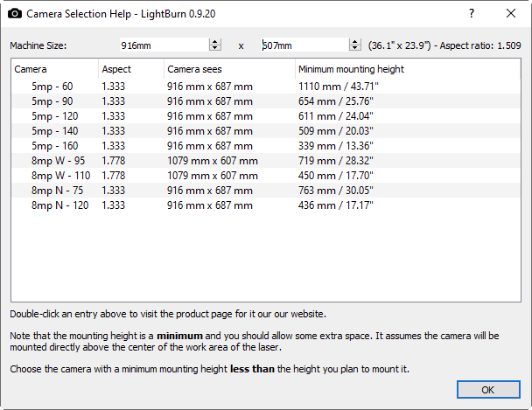Click 916 mm x 687 mm in 5mp - 60 row

coord(210,87)
